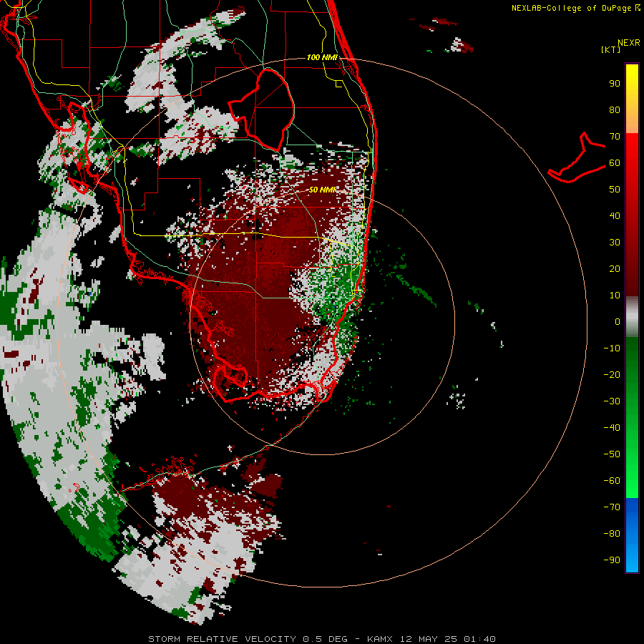Screen dimensions: 644x644
Task: Click the -70 value on velocity scale
Action: point(612,507)
